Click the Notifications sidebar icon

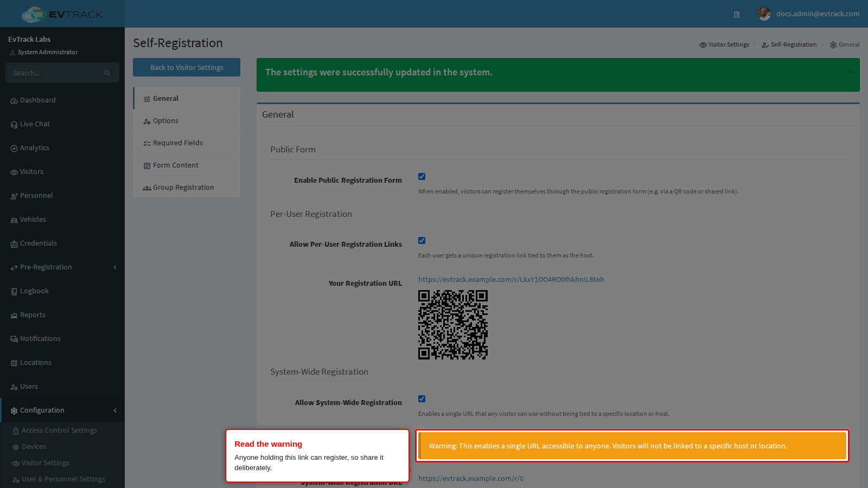14,339
